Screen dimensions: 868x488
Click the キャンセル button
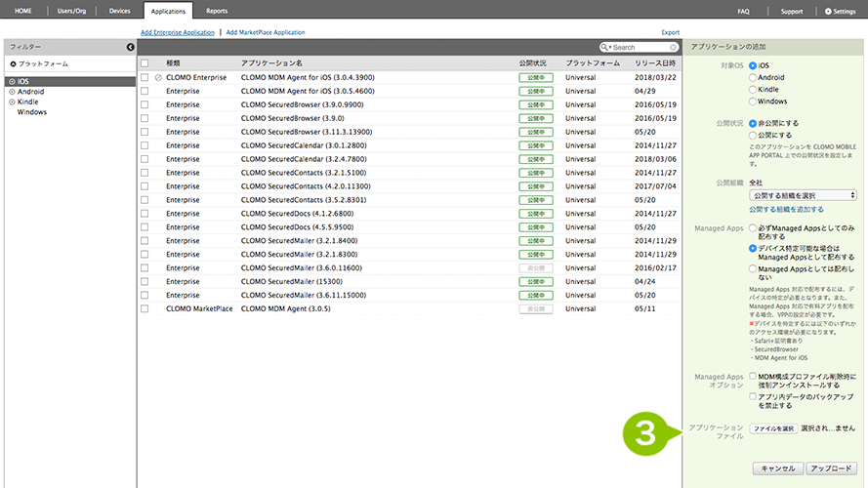pos(778,468)
